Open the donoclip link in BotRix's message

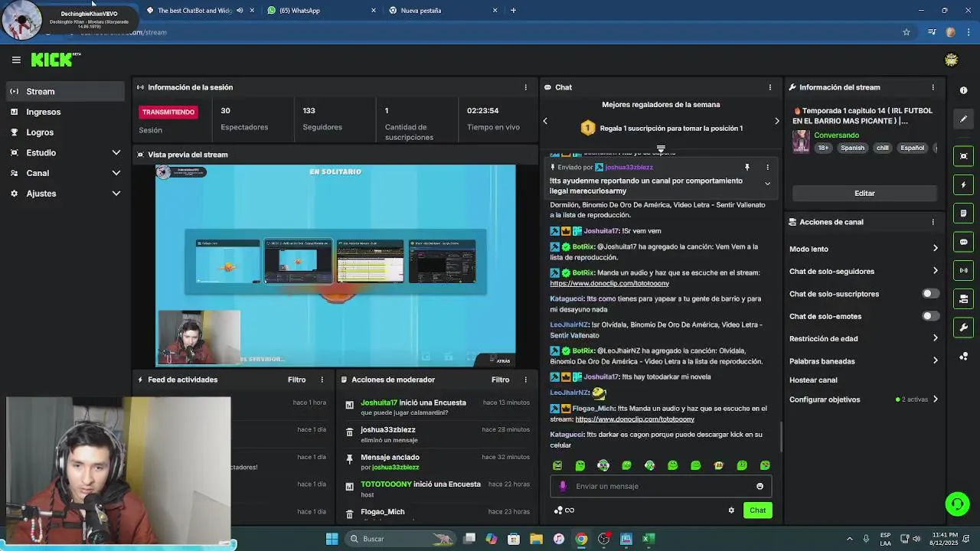coord(609,283)
